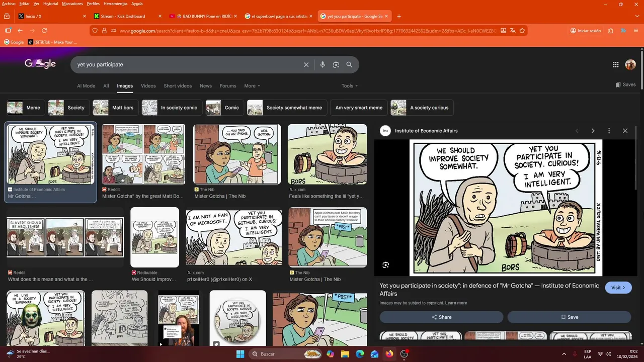Select the Am very smart meme chip

pos(359,108)
